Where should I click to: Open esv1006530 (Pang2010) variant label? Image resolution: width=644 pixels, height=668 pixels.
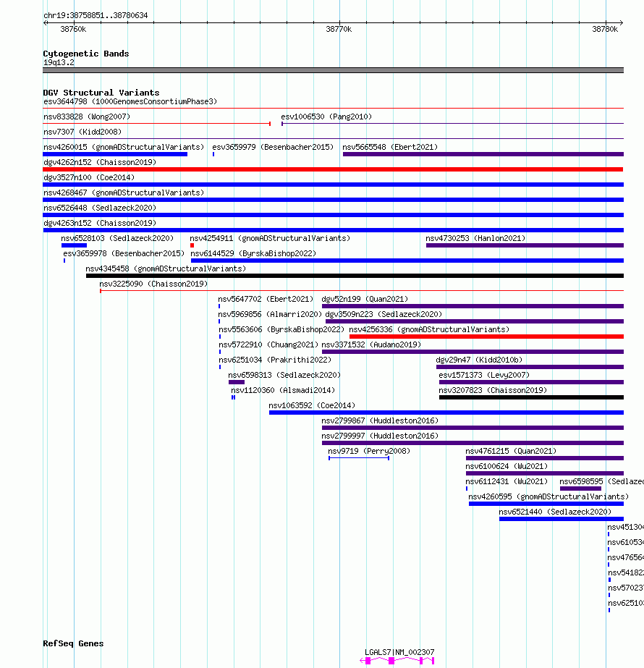tap(326, 117)
